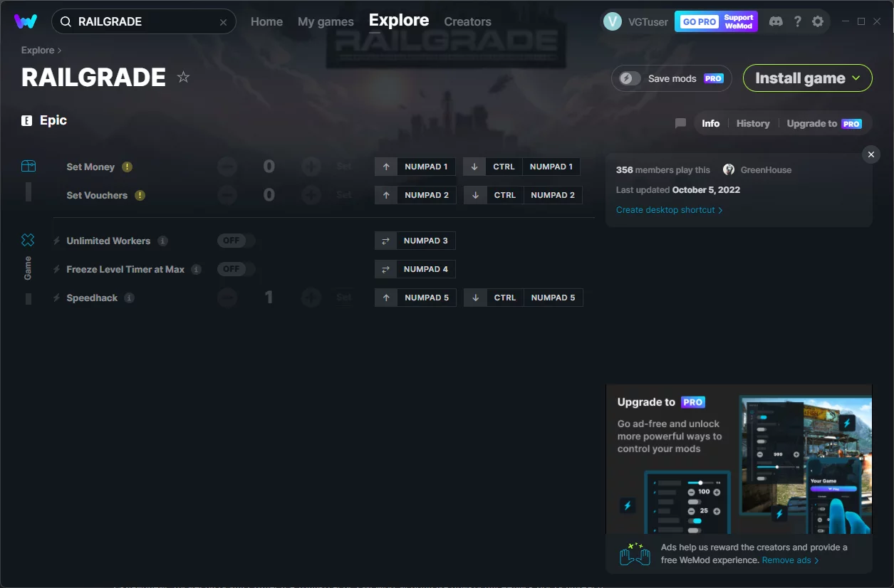Open the settings gear icon
The image size is (894, 588).
(x=818, y=21)
